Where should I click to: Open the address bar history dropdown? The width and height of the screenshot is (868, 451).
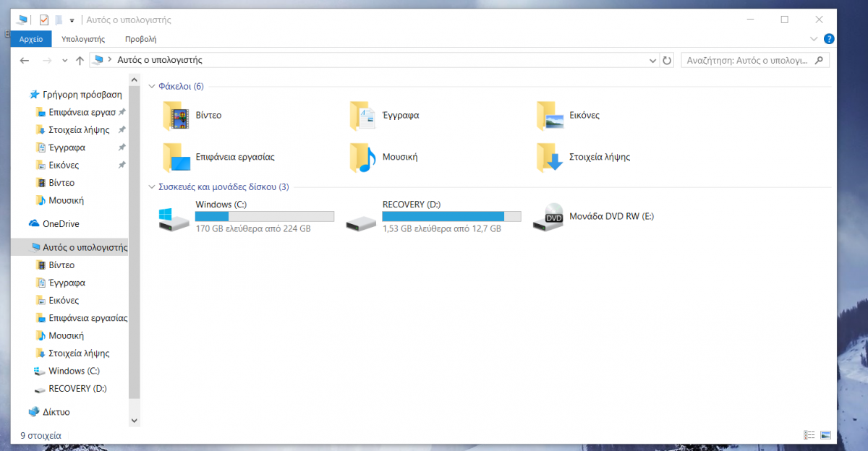(x=653, y=61)
